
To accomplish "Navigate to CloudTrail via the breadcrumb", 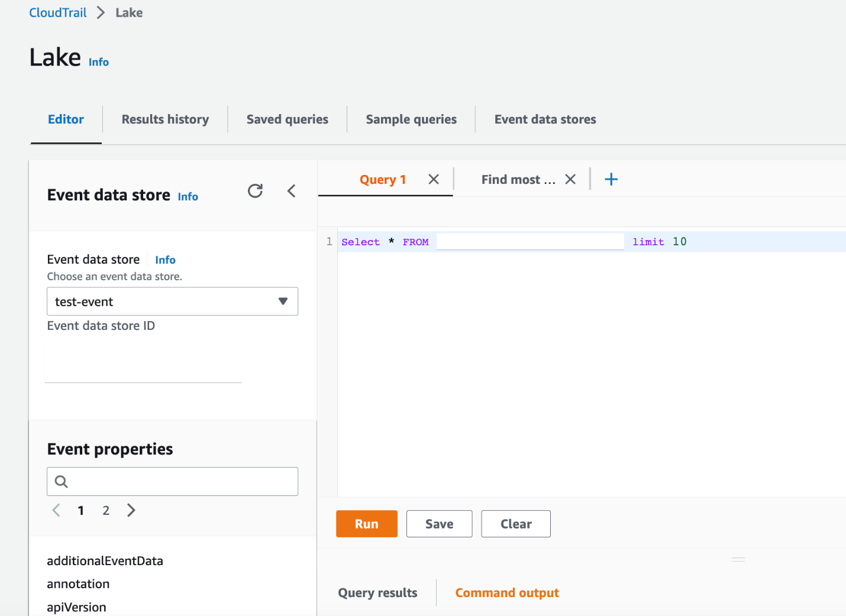I will pyautogui.click(x=57, y=12).
